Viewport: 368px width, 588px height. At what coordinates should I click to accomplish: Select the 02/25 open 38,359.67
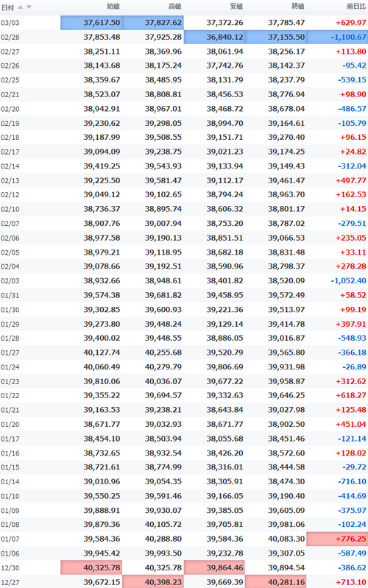pos(102,80)
